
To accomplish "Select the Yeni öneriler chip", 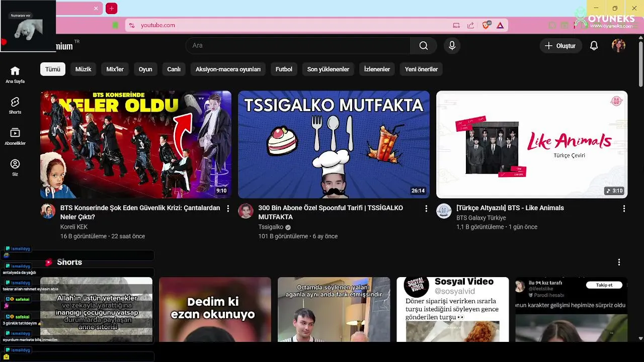I will (421, 69).
